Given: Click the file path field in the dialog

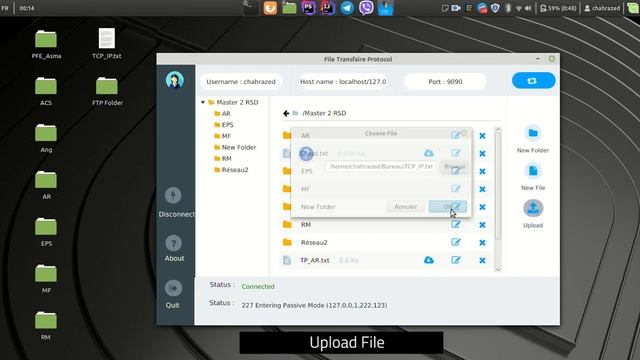Looking at the screenshot, I should click(x=381, y=167).
